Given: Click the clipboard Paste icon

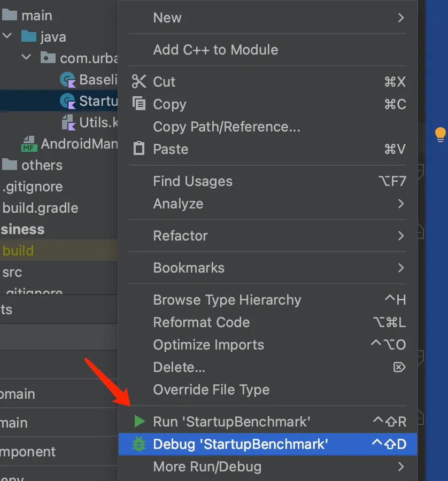Looking at the screenshot, I should click(139, 149).
